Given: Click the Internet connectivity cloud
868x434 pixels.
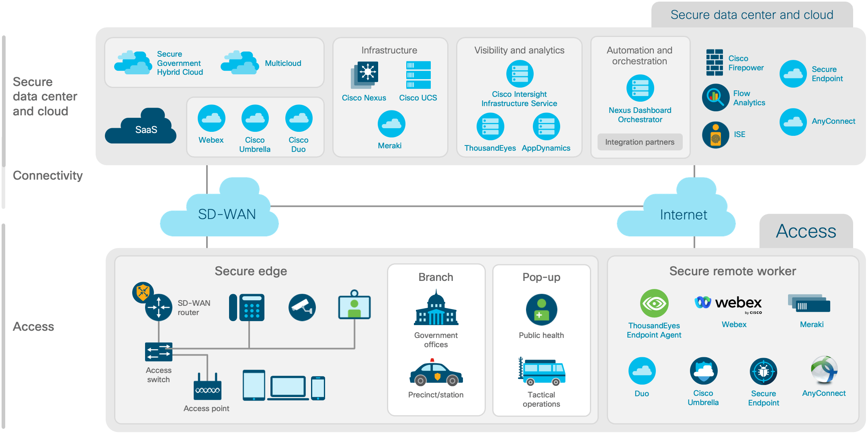Looking at the screenshot, I should (676, 208).
